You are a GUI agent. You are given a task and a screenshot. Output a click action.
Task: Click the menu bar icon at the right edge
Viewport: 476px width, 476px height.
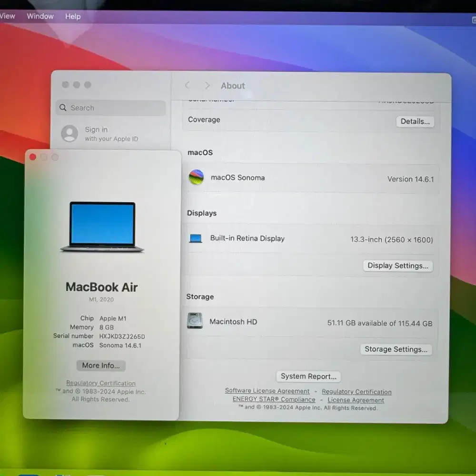coord(474,20)
